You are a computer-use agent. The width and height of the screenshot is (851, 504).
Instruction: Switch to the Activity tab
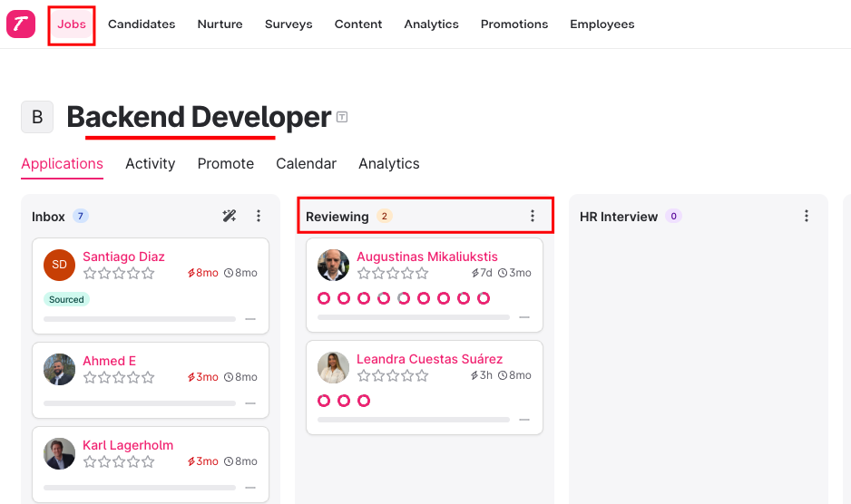[151, 163]
